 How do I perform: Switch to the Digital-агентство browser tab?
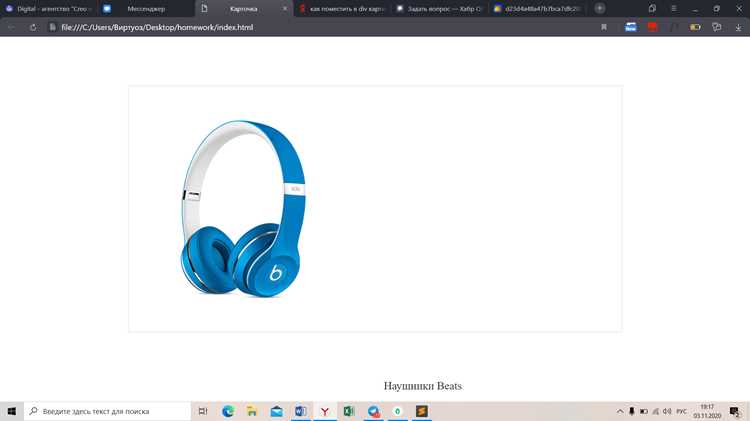point(48,9)
